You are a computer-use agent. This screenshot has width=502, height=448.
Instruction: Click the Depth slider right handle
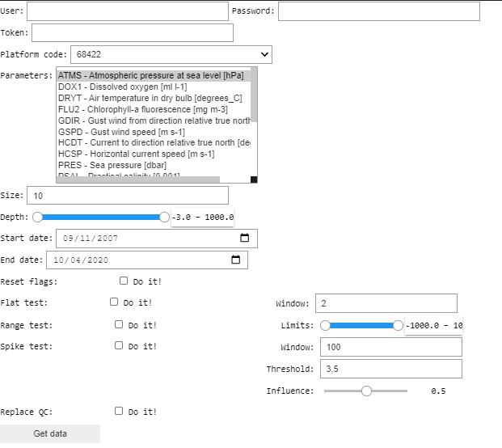coord(164,217)
